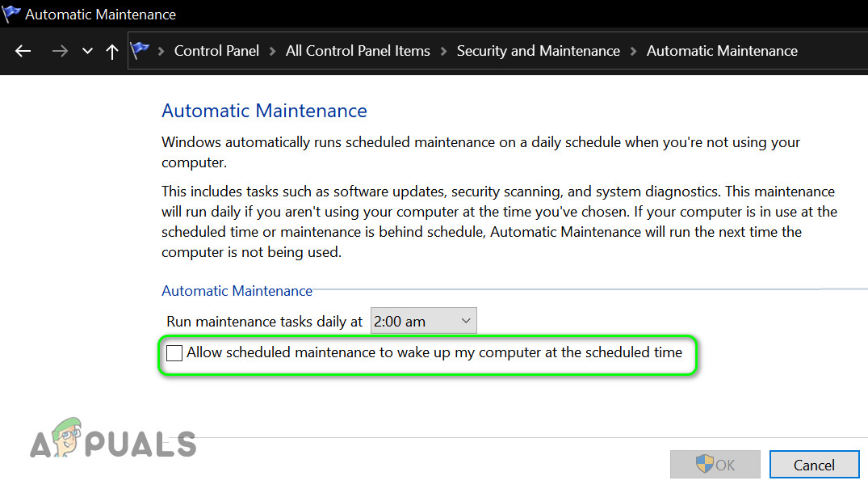Navigate to Security and Maintenance breadcrumb
This screenshot has height=493, width=868.
538,51
